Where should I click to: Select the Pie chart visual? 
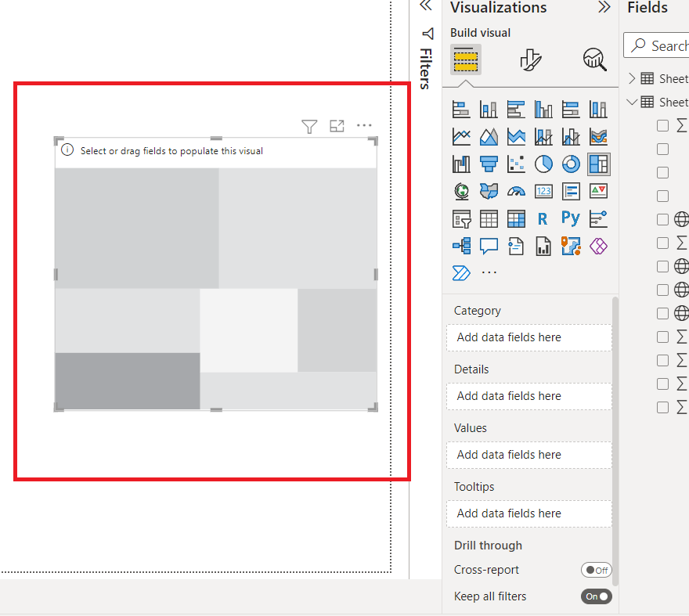coord(543,164)
